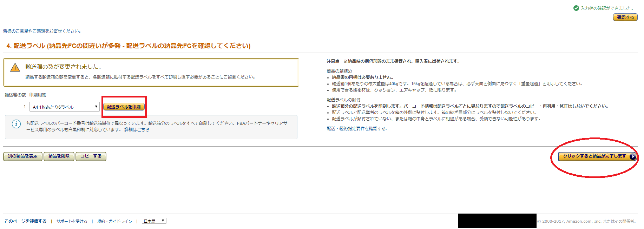Click the このページを評価する link
The width and height of the screenshot is (644, 229).
pos(25,221)
